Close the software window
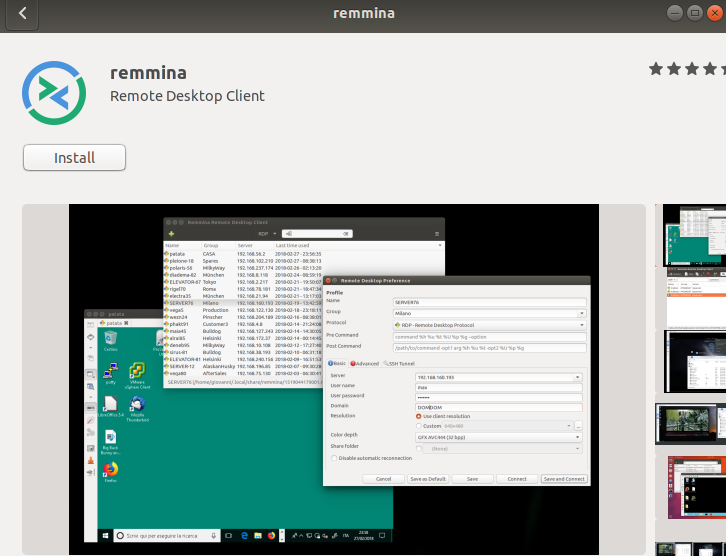Viewport: 726px width, 556px height. 715,13
